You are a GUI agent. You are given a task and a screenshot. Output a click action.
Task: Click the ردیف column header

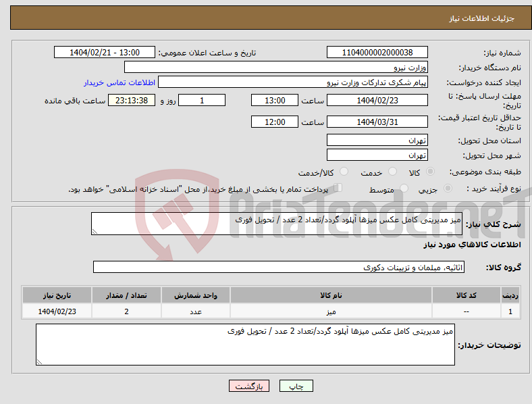[x=510, y=295]
